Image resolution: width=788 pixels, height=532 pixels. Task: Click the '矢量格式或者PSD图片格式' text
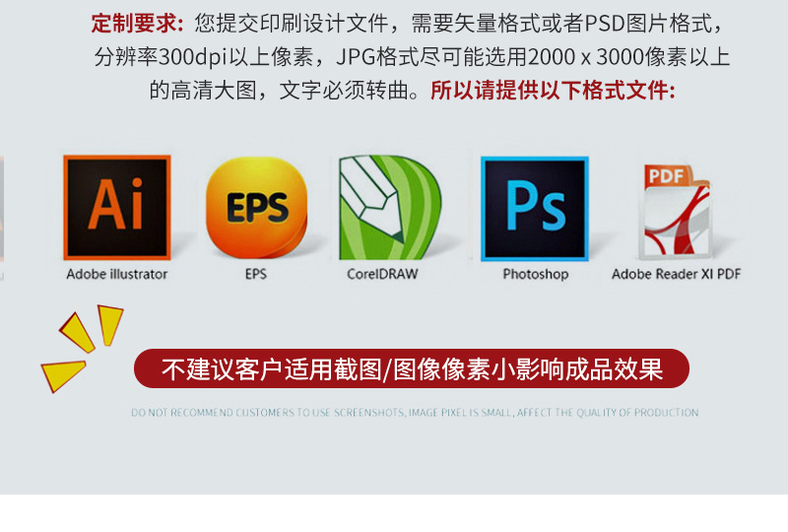582,24
